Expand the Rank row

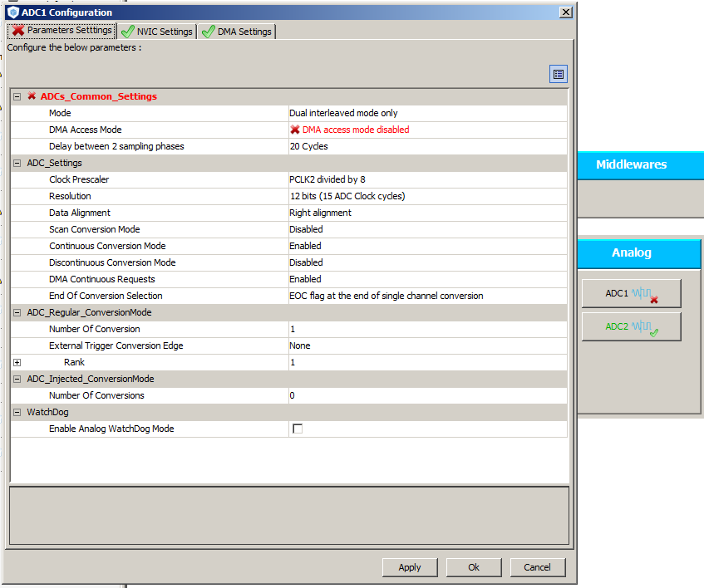tap(17, 362)
